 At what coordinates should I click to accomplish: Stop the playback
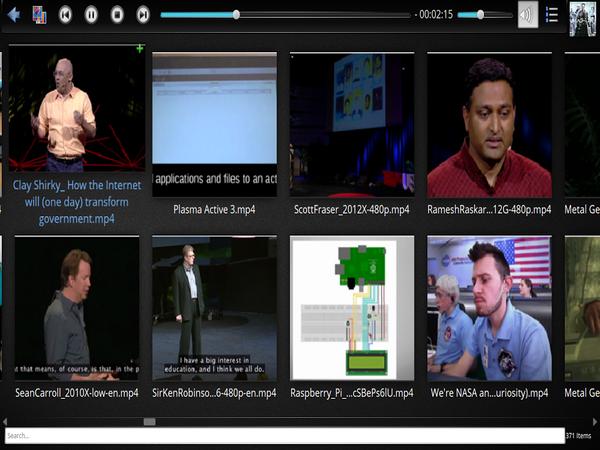(x=117, y=15)
